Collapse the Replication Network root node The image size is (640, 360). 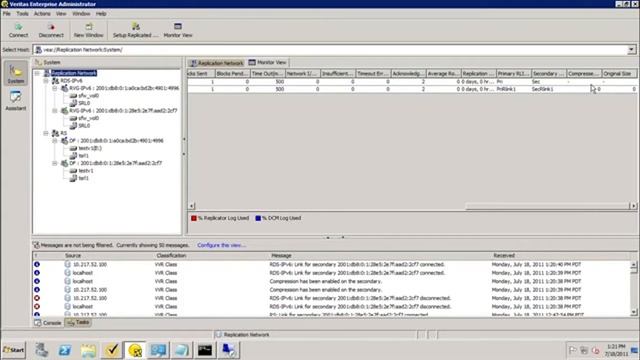coord(37,73)
